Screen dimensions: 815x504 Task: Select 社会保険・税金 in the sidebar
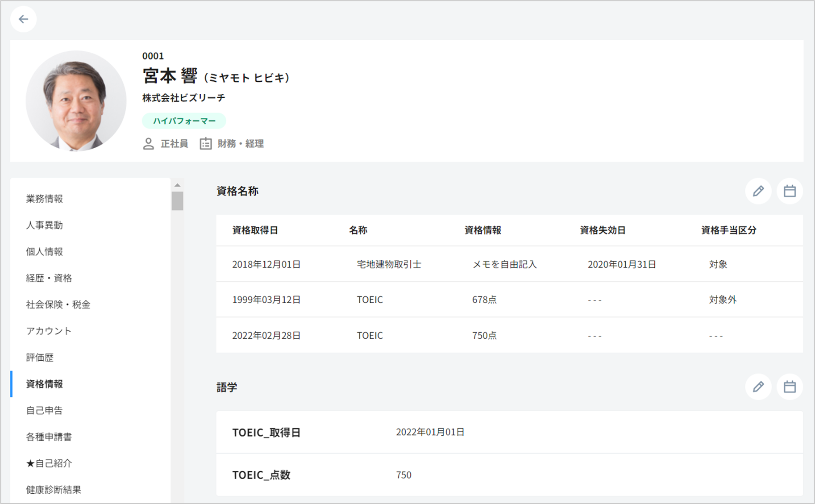point(58,304)
